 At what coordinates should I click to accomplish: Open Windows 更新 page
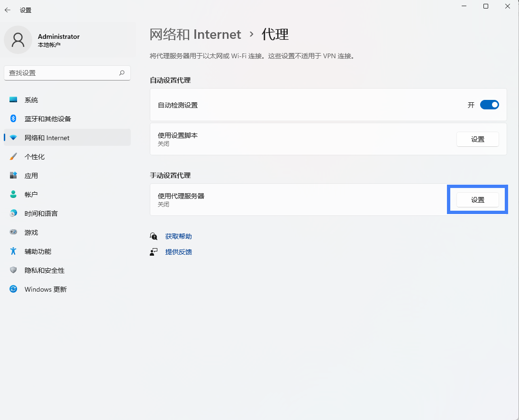click(x=67, y=289)
